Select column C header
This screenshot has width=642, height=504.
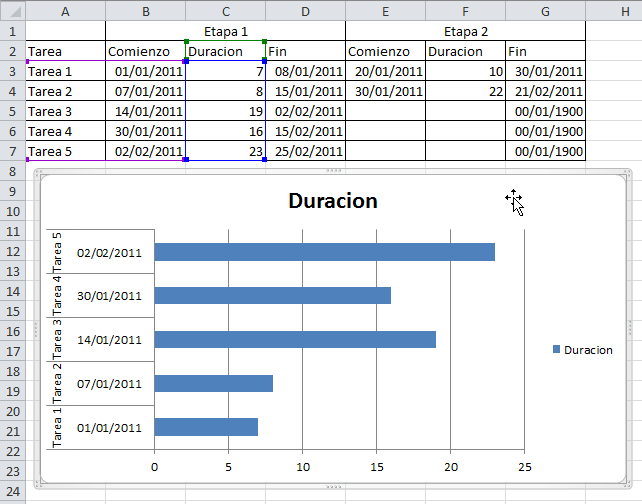[226, 11]
